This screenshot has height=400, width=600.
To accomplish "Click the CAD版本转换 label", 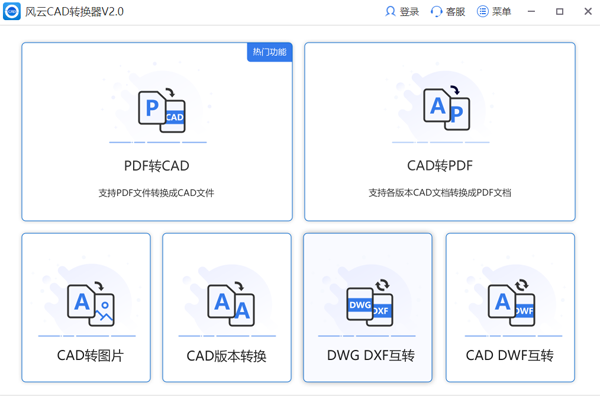I will point(227,355).
